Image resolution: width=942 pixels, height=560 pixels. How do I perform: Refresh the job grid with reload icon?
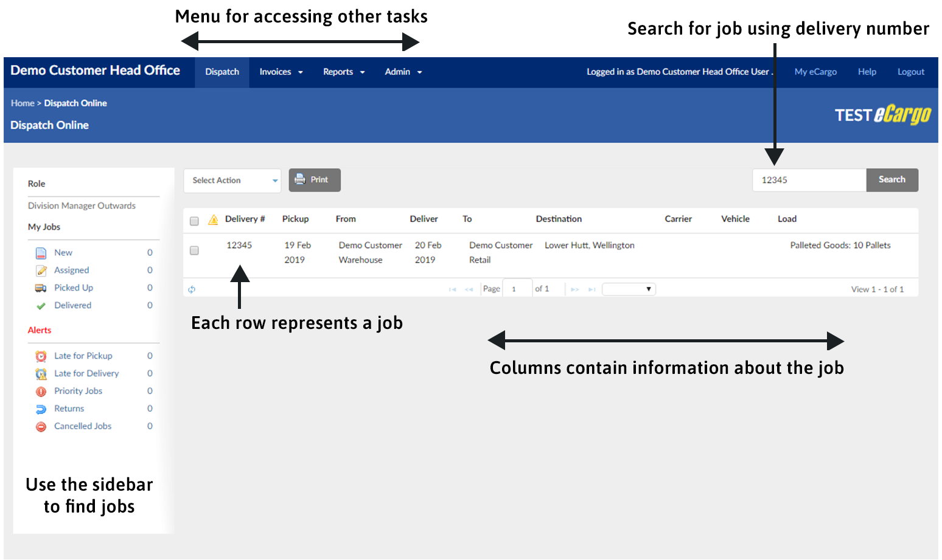pyautogui.click(x=192, y=289)
